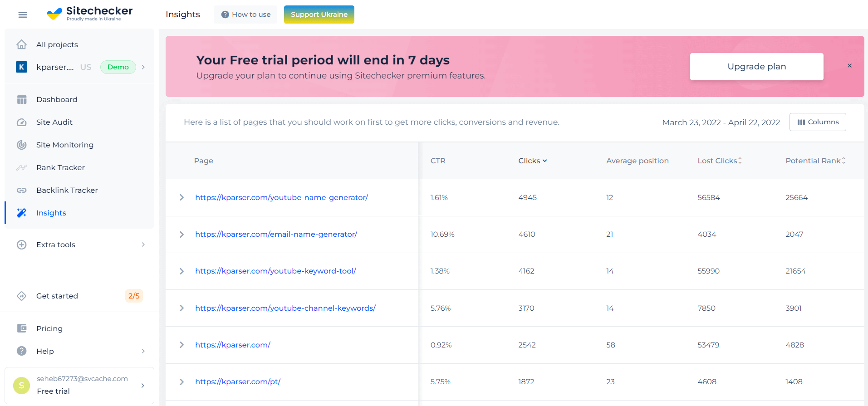Click the Page column header
The height and width of the screenshot is (406, 868).
[204, 161]
